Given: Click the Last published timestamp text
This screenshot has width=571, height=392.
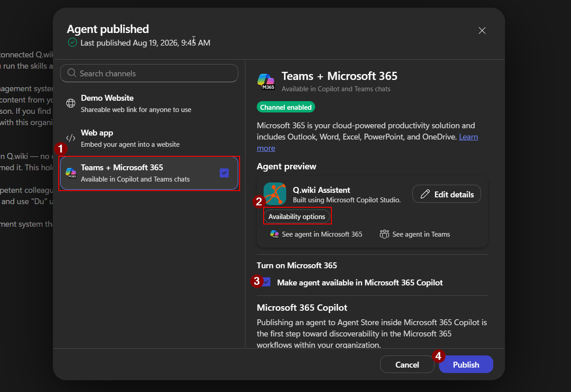Looking at the screenshot, I should (x=145, y=43).
